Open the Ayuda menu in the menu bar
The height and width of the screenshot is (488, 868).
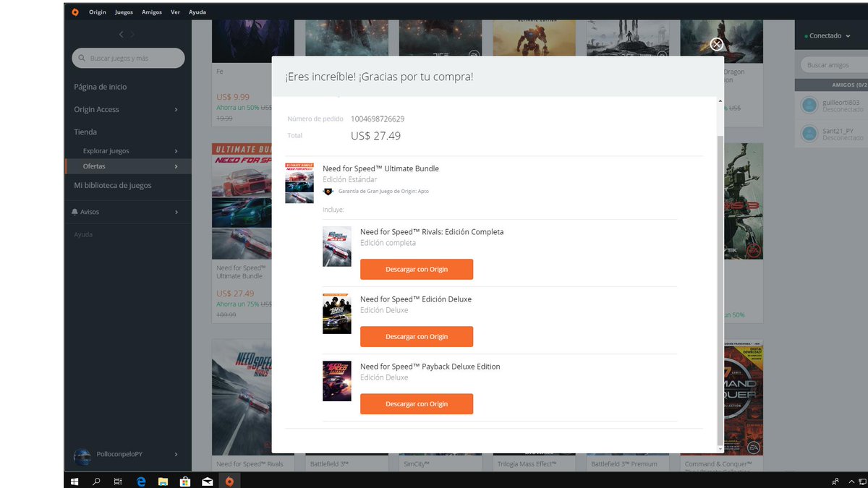[197, 12]
